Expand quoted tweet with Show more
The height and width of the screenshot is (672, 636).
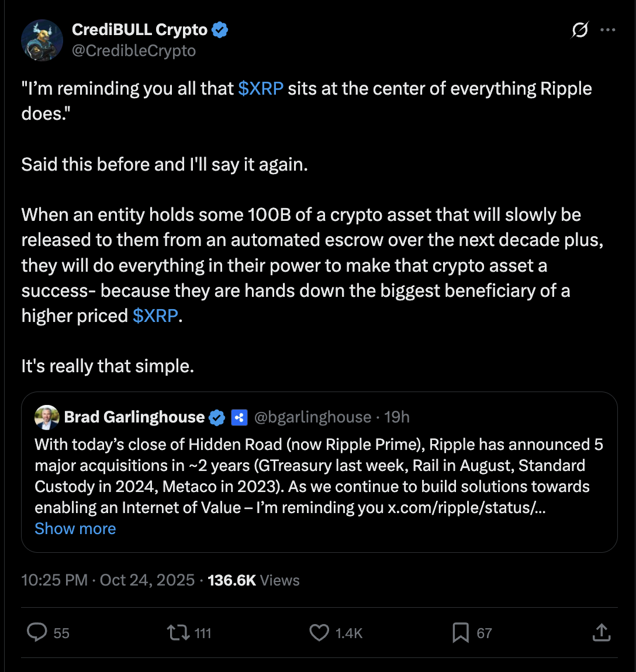(75, 529)
